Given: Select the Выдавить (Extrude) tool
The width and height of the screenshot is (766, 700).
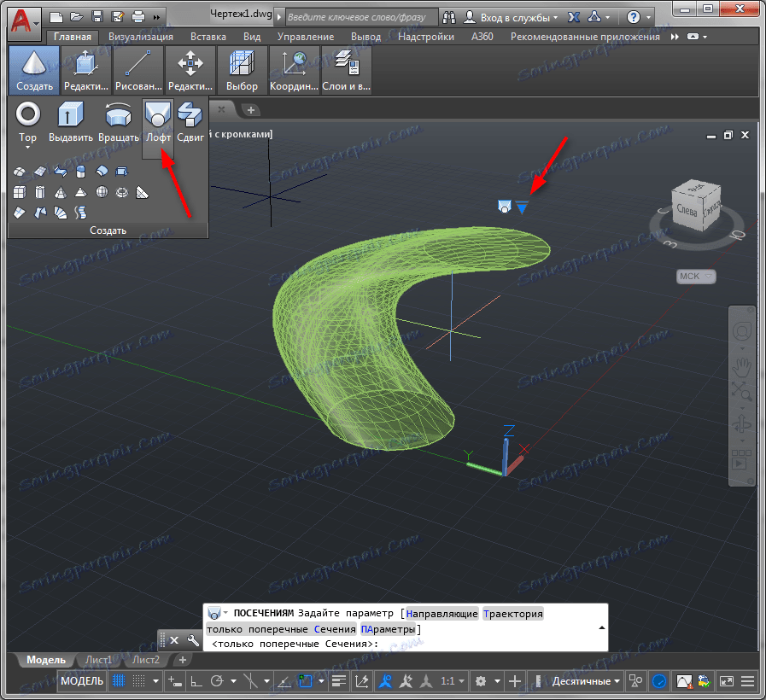Looking at the screenshot, I should click(69, 114).
